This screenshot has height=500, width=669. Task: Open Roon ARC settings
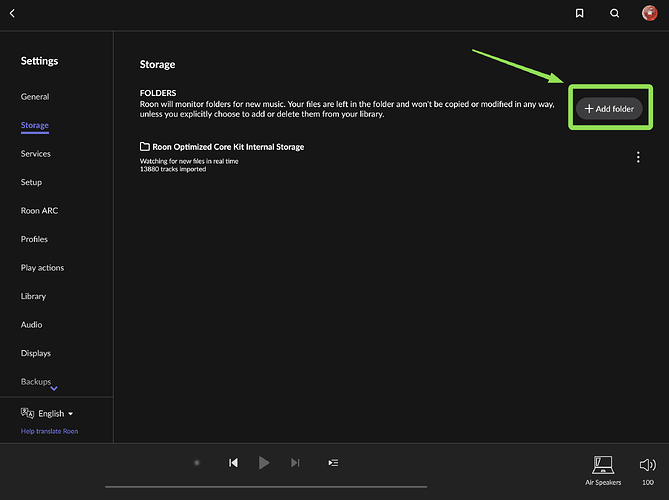pyautogui.click(x=39, y=211)
